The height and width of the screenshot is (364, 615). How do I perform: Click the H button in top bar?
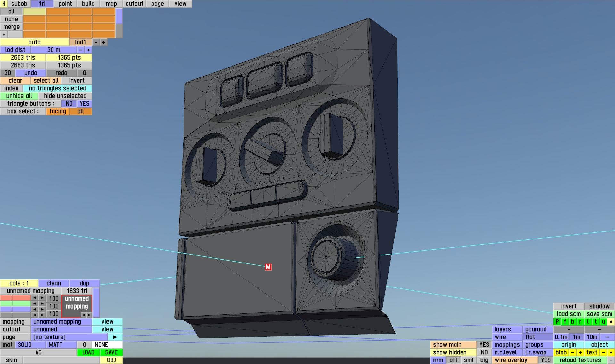(x=4, y=4)
